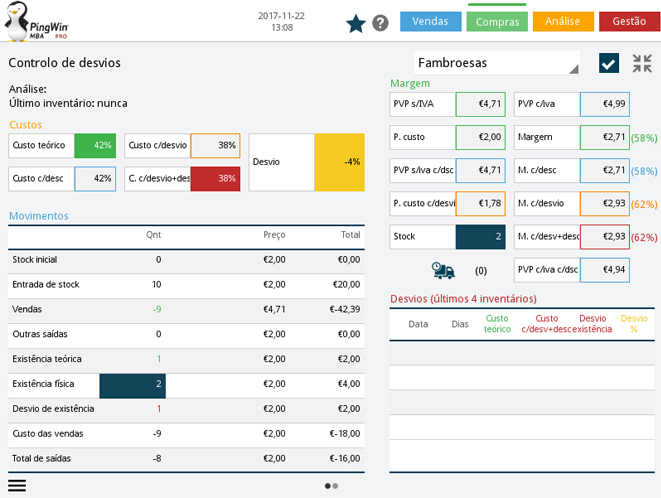Click the PVP s/IVA €4,71 field

(480, 104)
